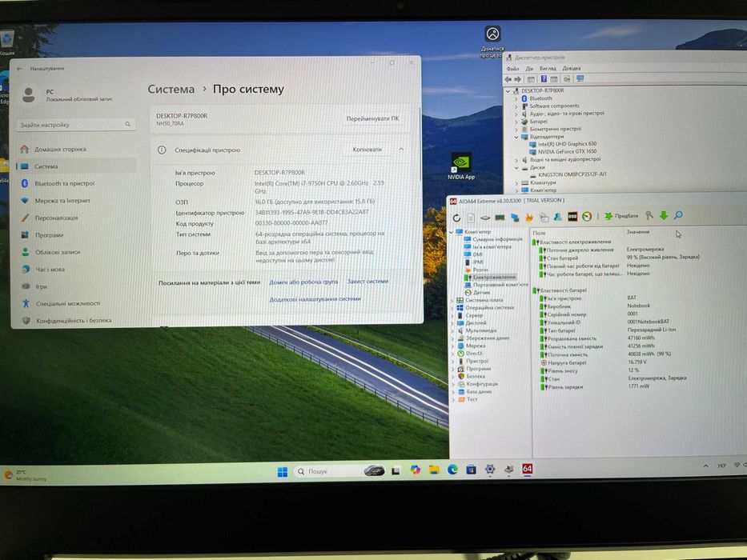
Task: Click the AIDA64 gauge sensor toolbar icon
Action: (587, 217)
